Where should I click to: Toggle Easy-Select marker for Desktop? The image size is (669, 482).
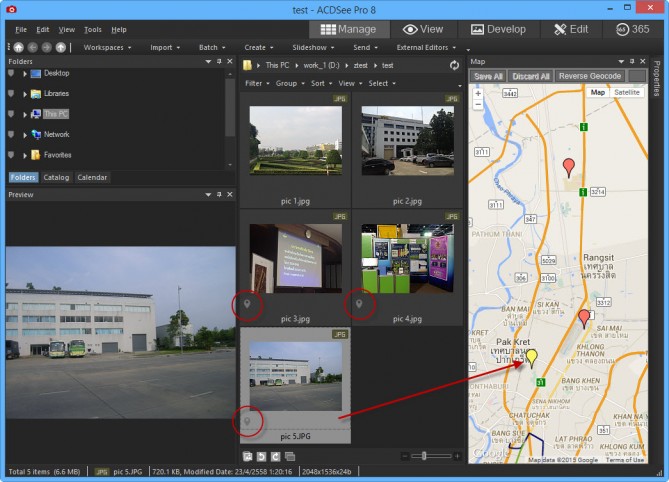11,73
